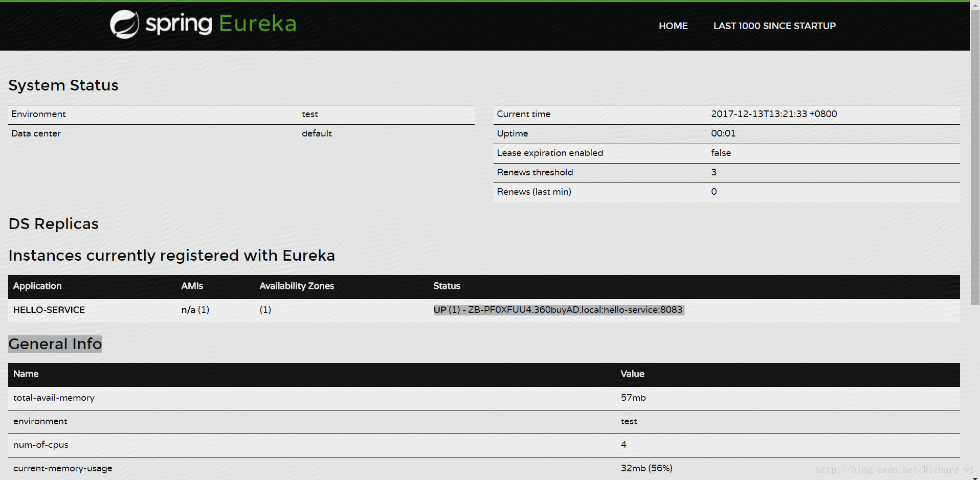The height and width of the screenshot is (480, 980).
Task: Select the 32mb (56%) memory usage value
Action: [647, 468]
